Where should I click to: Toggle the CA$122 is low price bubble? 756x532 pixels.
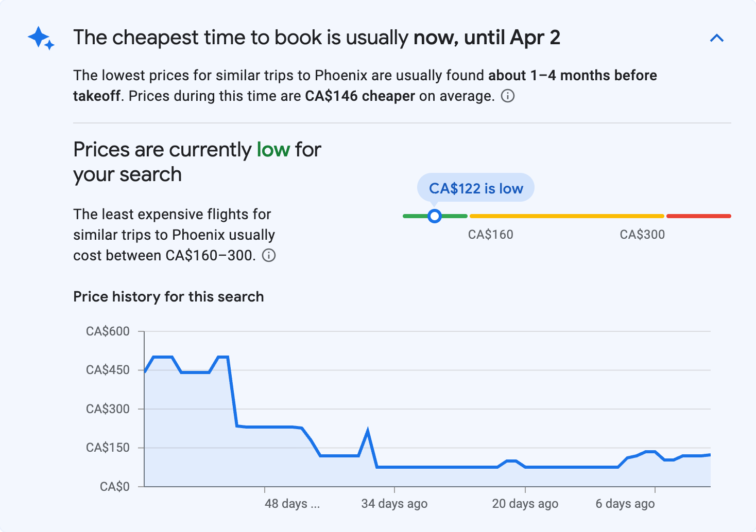click(475, 188)
